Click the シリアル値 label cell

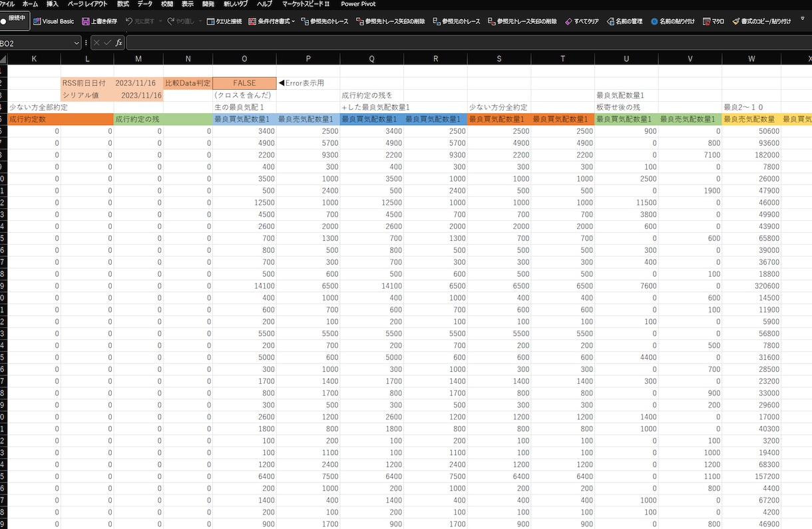[87, 95]
